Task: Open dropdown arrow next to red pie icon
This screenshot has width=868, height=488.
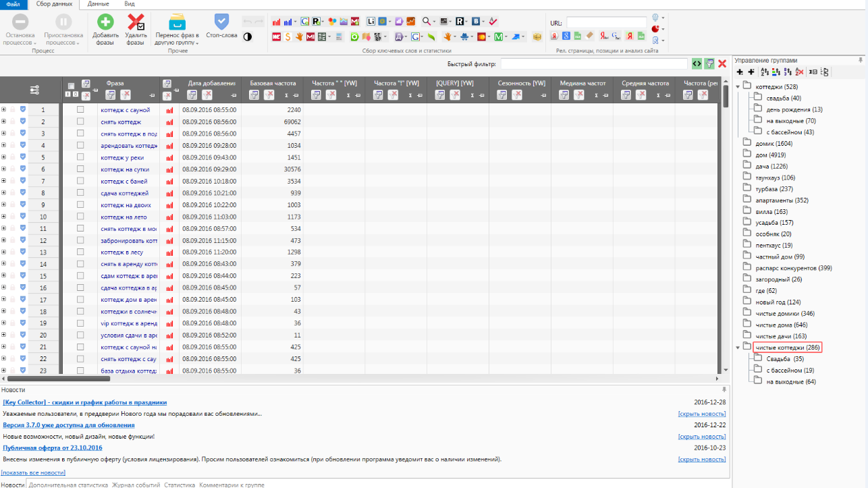Action: (x=663, y=30)
